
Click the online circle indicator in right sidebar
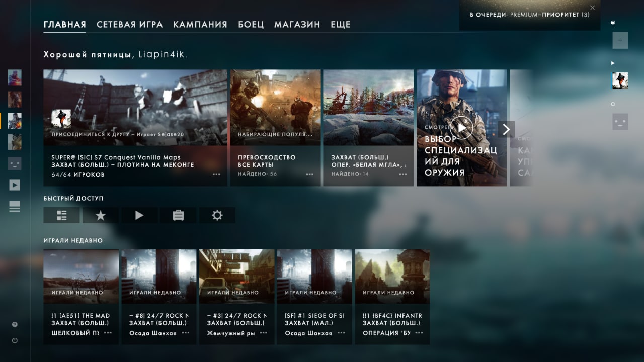pos(613,104)
